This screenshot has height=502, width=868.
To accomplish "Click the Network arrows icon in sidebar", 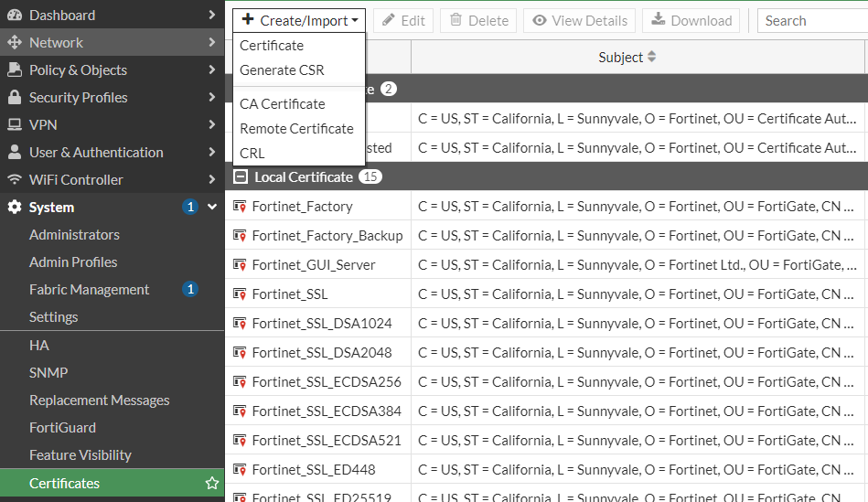I will point(14,42).
